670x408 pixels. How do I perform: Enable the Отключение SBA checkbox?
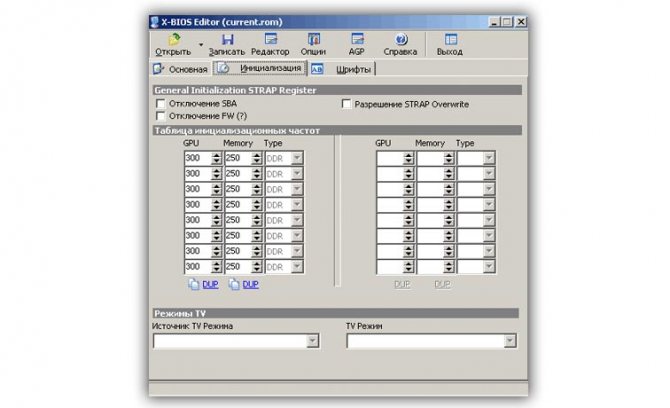click(160, 104)
